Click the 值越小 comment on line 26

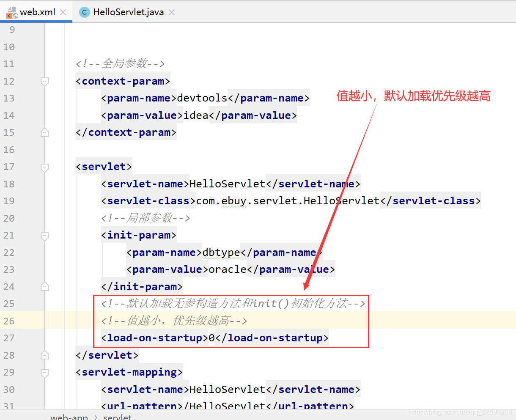[x=174, y=321]
